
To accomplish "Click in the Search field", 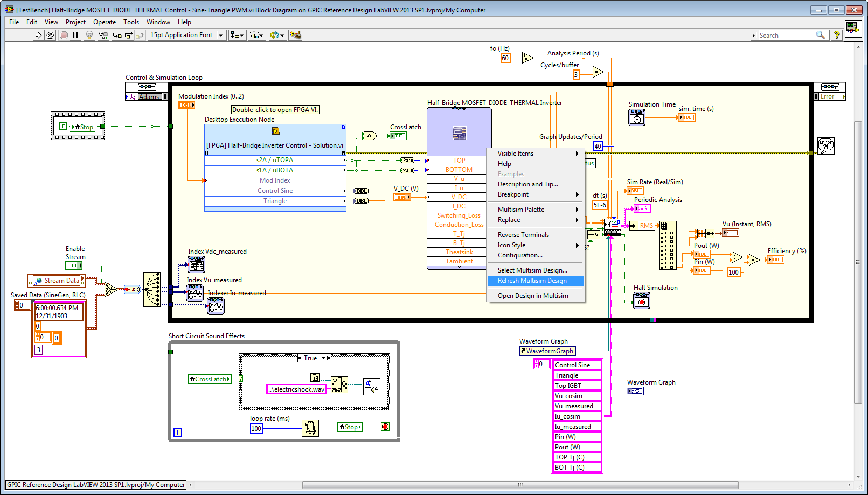I will tap(787, 35).
